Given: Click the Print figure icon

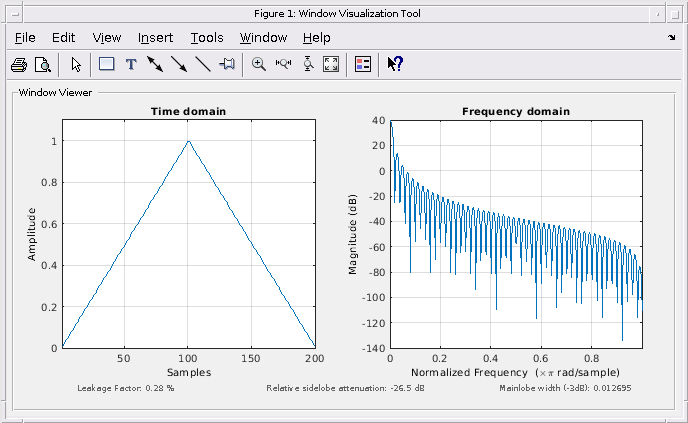Looking at the screenshot, I should coord(19,65).
